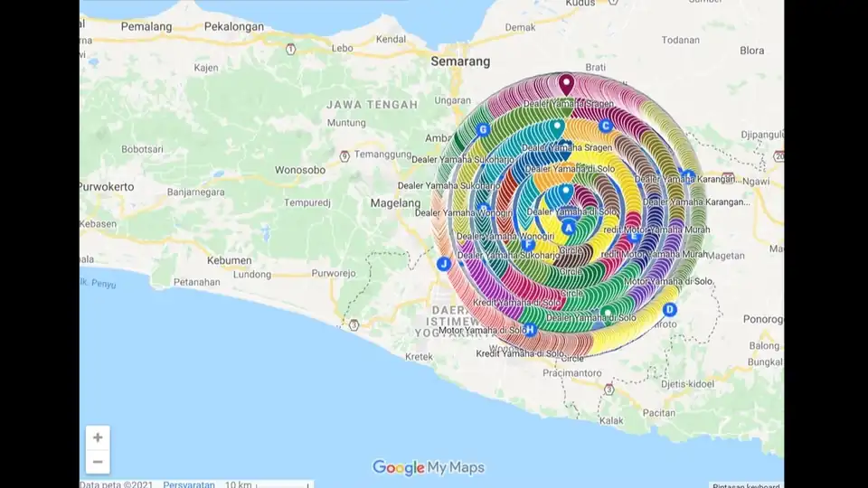Click the Ungaran town label
This screenshot has height=488, width=868.
pos(452,100)
